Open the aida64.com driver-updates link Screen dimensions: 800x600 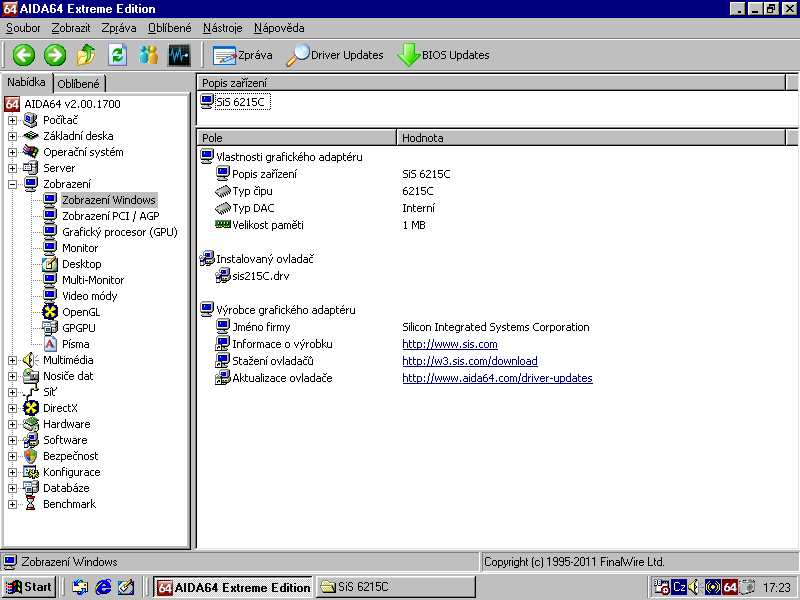[x=497, y=378]
